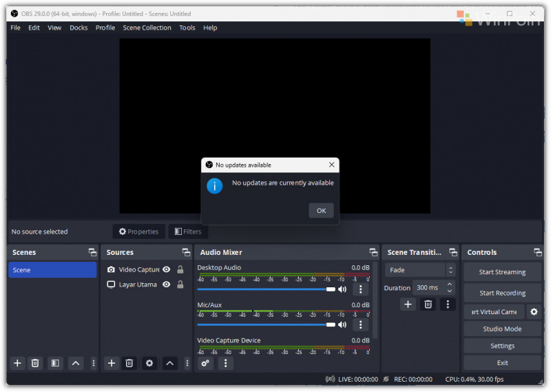Image resolution: width=551 pixels, height=392 pixels.
Task: Move source up with arrow icon
Action: [169, 363]
